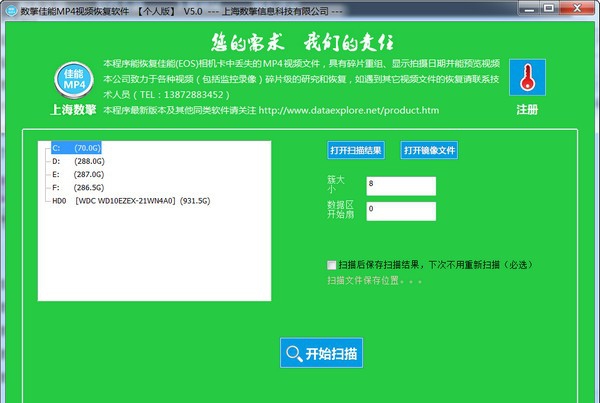Click the red key register icon
Image resolution: width=600 pixels, height=403 pixels.
point(527,77)
